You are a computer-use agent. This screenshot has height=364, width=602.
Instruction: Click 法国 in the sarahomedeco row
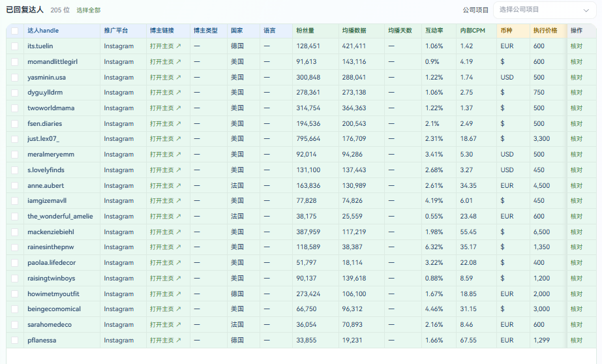tap(237, 324)
